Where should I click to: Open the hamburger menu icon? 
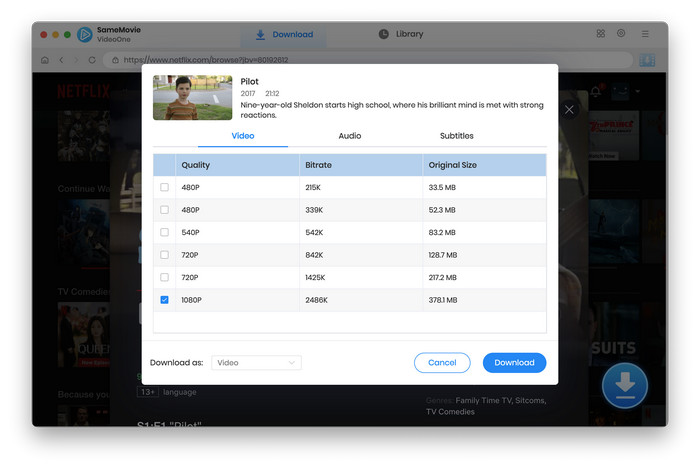pos(645,34)
